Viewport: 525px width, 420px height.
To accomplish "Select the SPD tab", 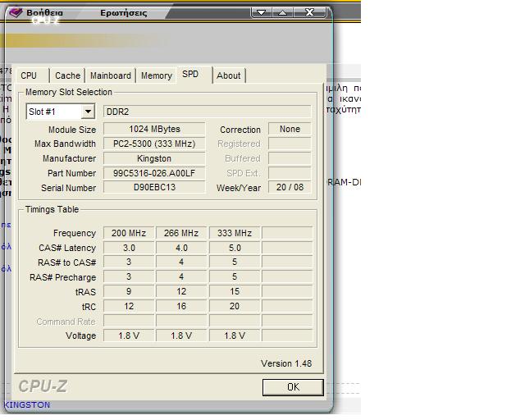I will coord(194,75).
